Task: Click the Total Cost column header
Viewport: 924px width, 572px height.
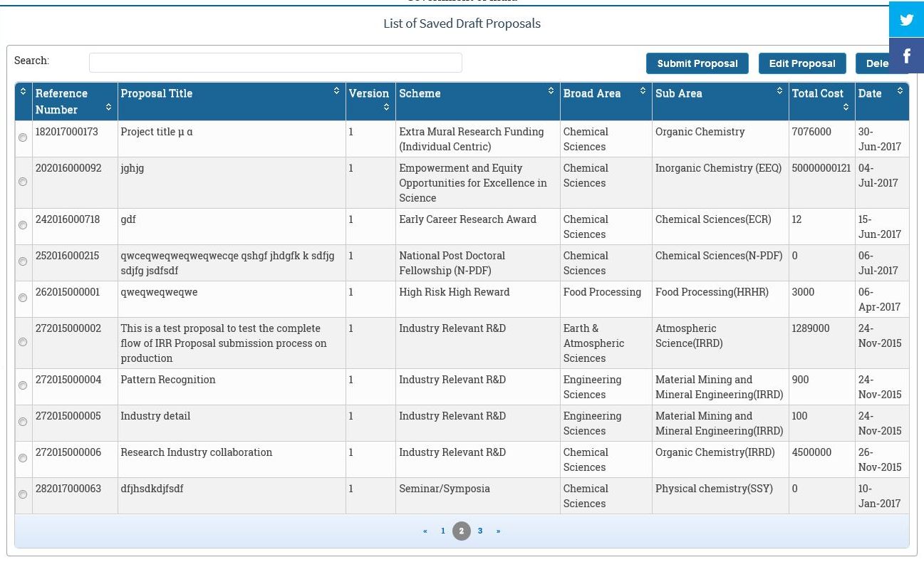Action: [822, 101]
